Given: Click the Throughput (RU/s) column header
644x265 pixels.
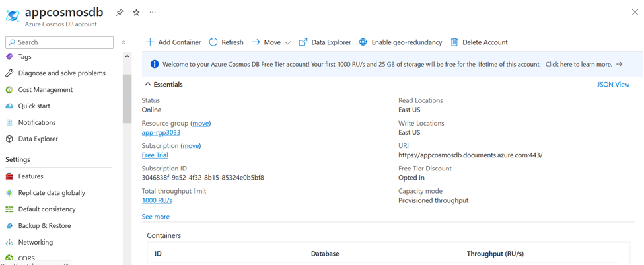Looking at the screenshot, I should (495, 254).
